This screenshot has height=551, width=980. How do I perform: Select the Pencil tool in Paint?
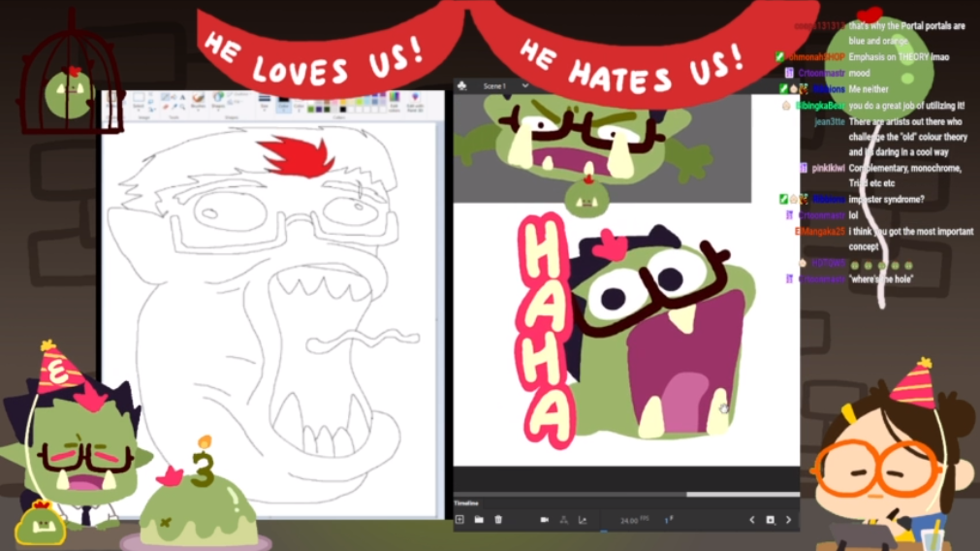[165, 97]
